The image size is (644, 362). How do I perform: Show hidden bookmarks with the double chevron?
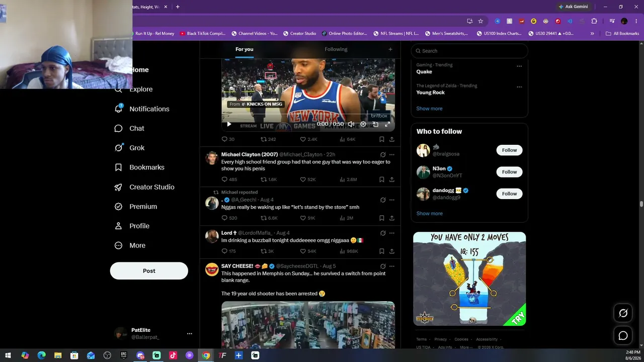[592, 34]
